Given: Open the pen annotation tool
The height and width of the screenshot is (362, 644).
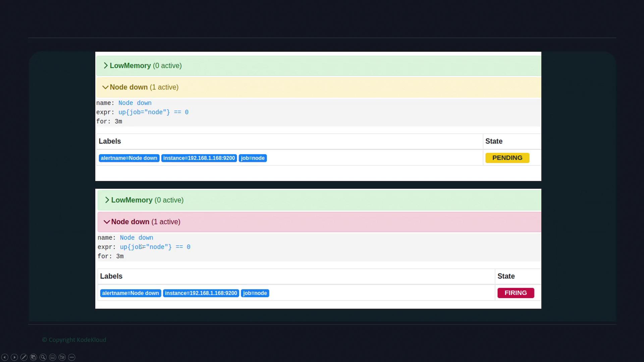Looking at the screenshot, I should pyautogui.click(x=24, y=357).
